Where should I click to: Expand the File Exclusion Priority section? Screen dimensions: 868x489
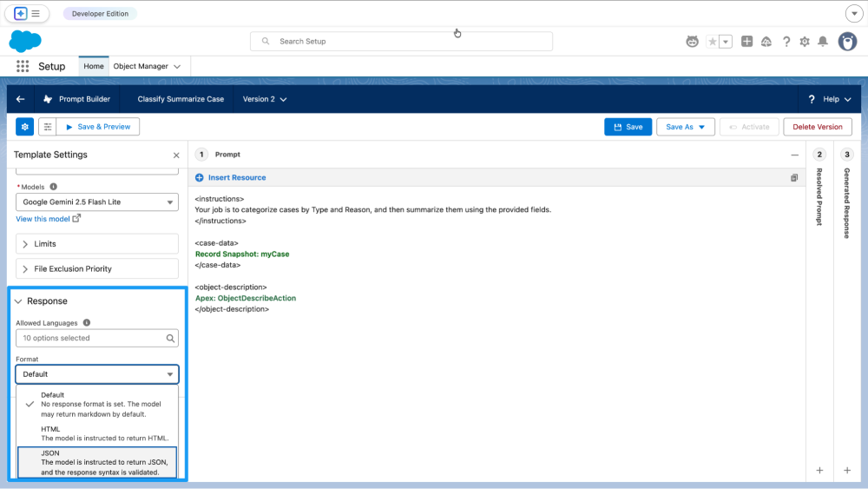pos(97,269)
